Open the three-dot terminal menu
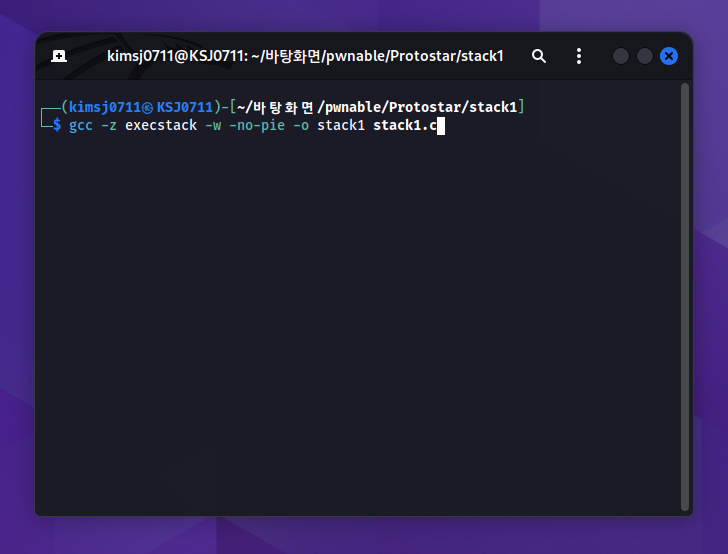The width and height of the screenshot is (728, 554). point(578,56)
